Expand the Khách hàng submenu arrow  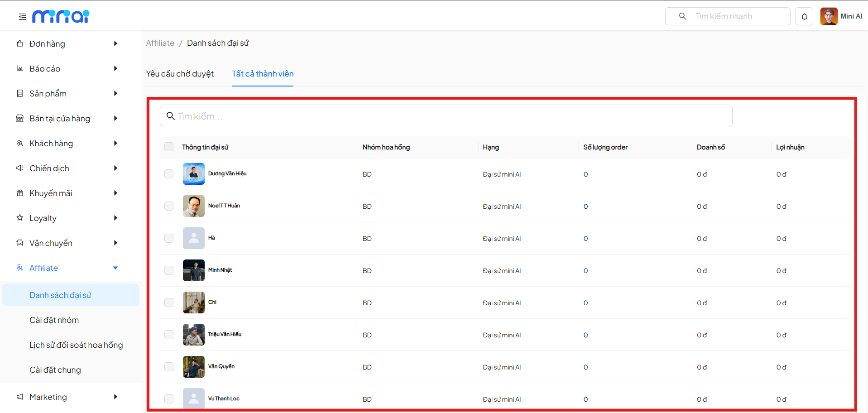pyautogui.click(x=115, y=144)
